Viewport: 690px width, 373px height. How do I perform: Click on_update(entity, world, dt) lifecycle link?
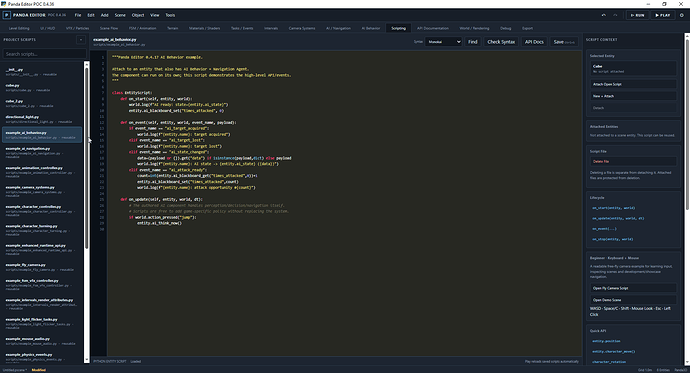(618, 218)
